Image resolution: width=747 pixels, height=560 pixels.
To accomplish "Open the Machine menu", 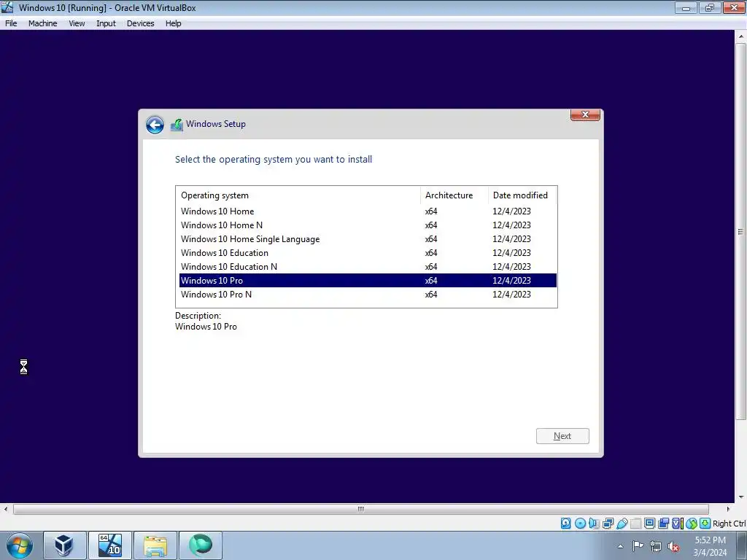I will click(x=43, y=23).
